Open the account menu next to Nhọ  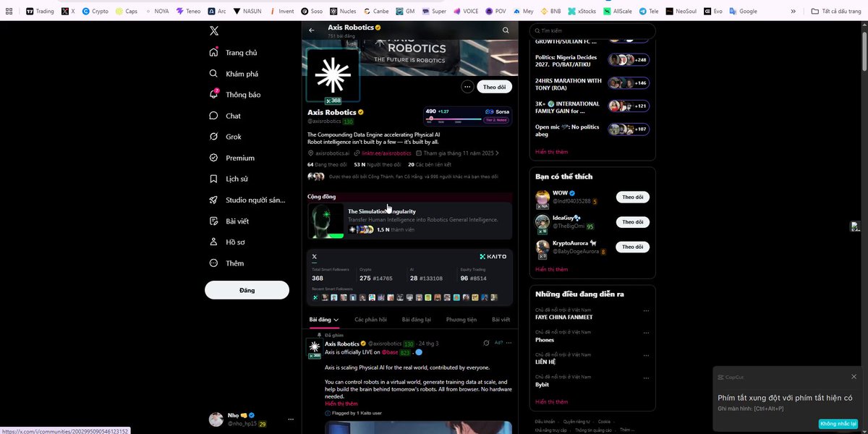(291, 420)
